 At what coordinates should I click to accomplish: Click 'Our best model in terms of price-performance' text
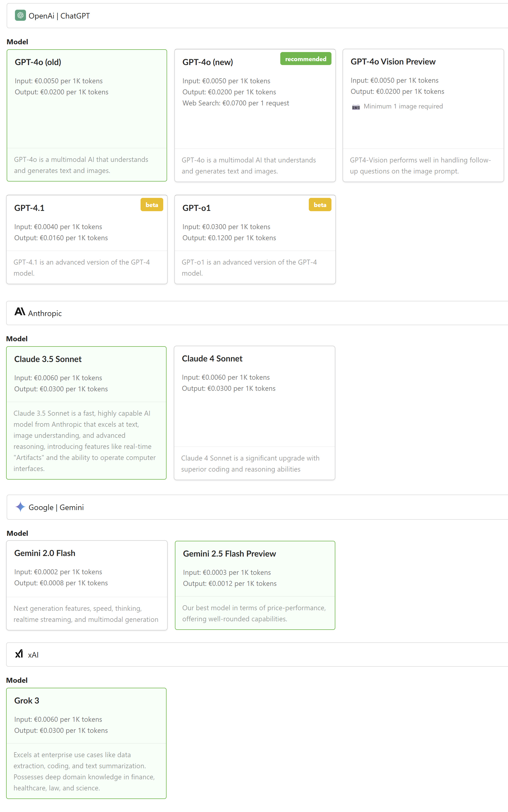pyautogui.click(x=254, y=614)
